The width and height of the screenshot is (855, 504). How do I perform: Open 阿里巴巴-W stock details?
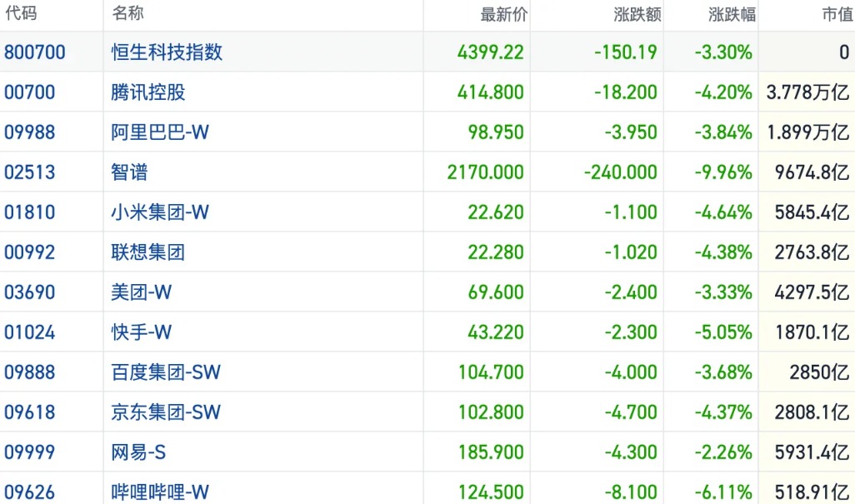pos(160,132)
